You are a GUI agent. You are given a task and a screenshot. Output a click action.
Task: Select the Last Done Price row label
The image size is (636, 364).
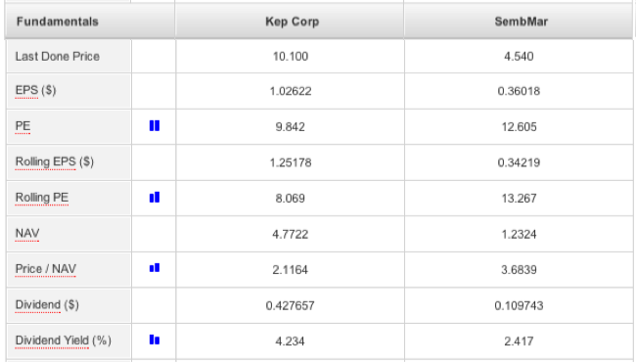click(57, 57)
